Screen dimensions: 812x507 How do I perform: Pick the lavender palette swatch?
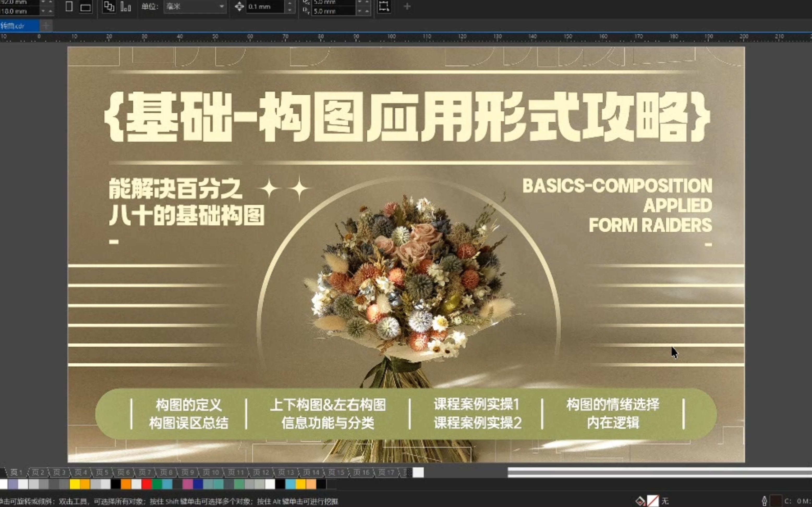(x=13, y=484)
